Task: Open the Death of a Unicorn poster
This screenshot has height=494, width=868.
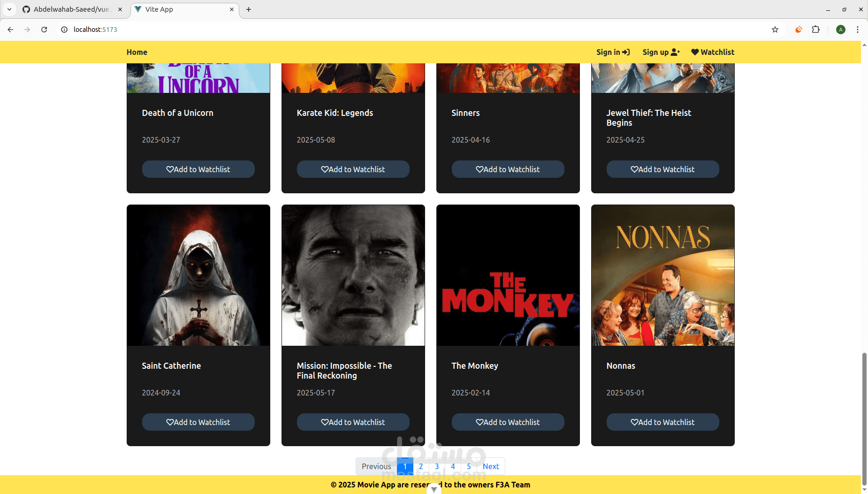Action: tap(198, 78)
